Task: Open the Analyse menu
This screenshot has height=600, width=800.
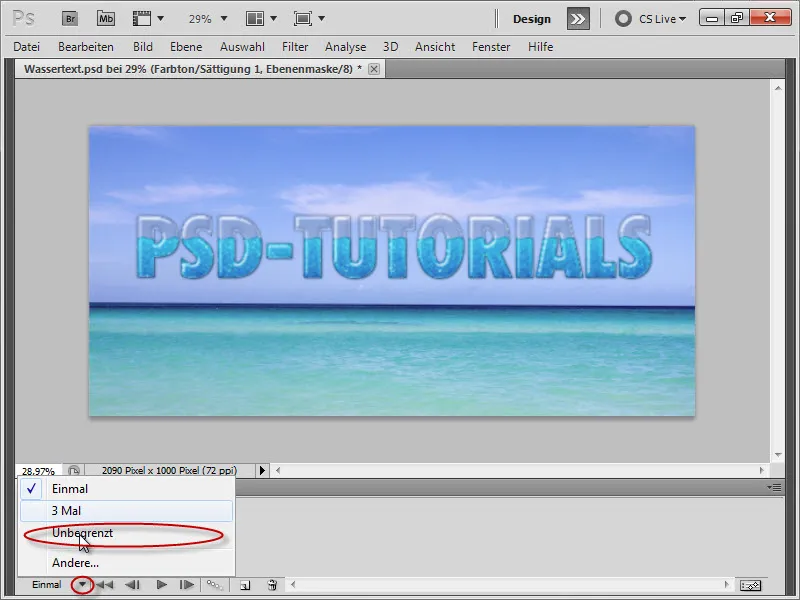Action: [345, 47]
